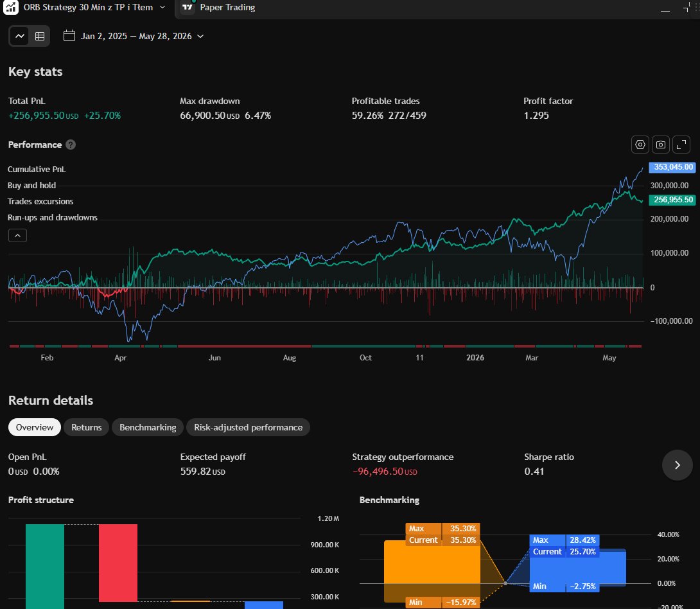This screenshot has height=609, width=700.
Task: Click the orange Max 35.30% label
Action: [442, 529]
